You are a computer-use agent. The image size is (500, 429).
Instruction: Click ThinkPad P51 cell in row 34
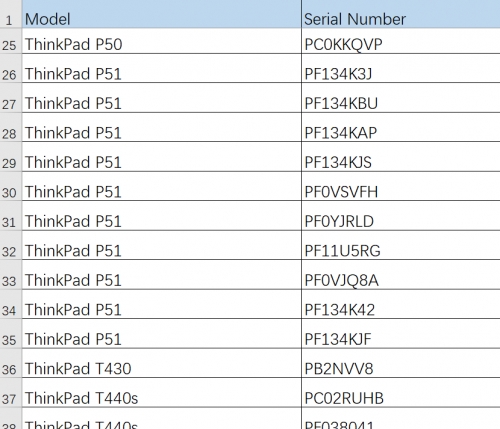click(x=162, y=304)
